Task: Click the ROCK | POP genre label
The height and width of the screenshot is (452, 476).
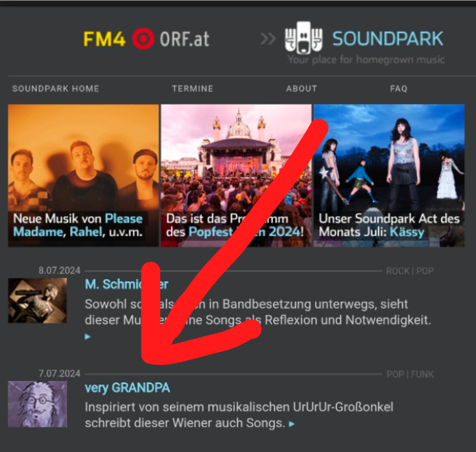Action: click(x=410, y=271)
